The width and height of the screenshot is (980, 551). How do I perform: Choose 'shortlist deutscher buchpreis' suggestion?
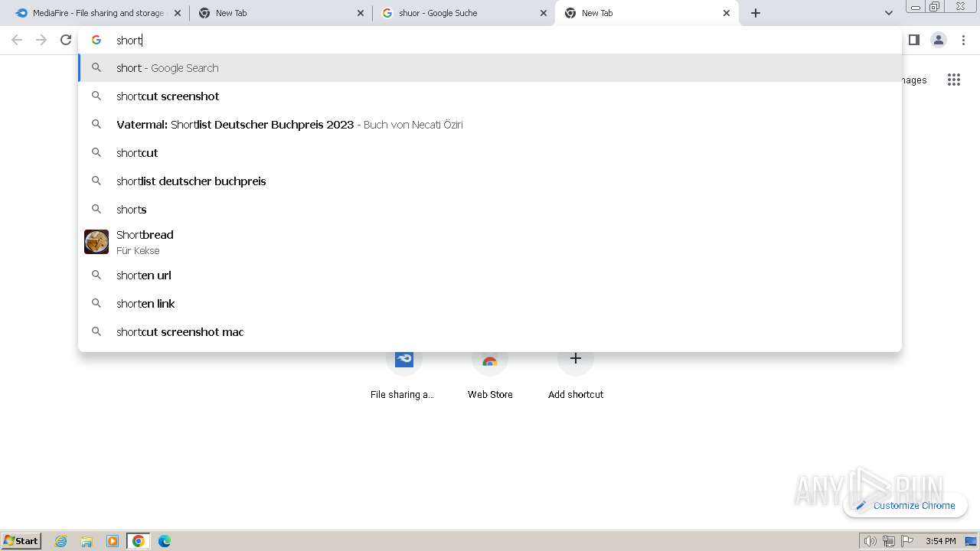[490, 181]
